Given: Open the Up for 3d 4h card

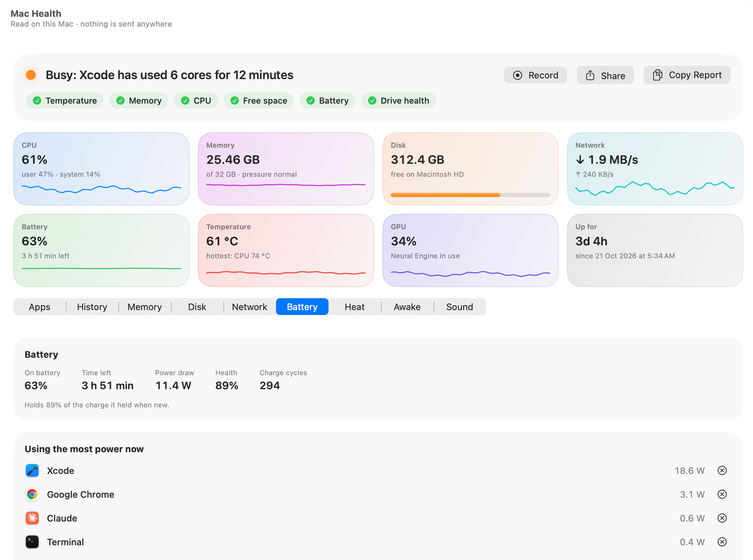Looking at the screenshot, I should pyautogui.click(x=655, y=250).
